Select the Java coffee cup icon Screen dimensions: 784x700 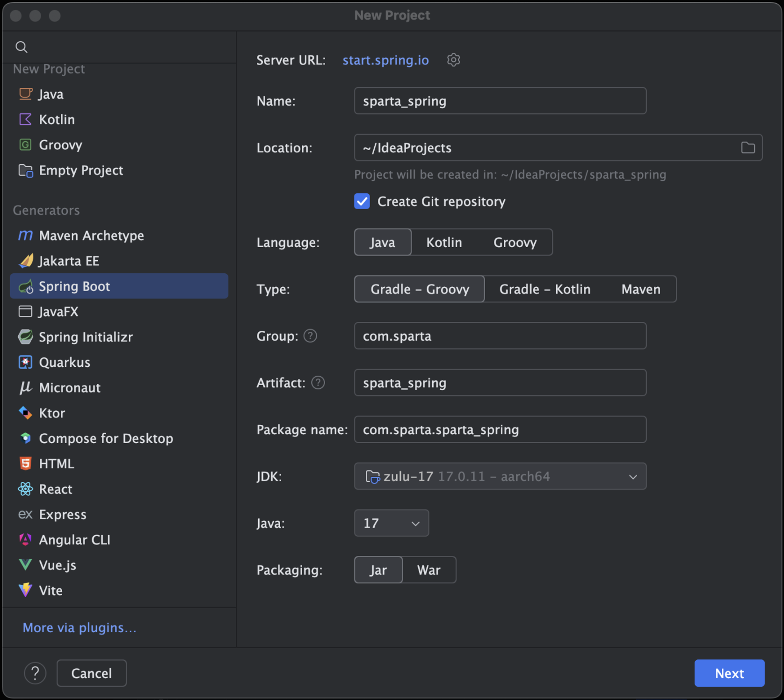click(25, 94)
